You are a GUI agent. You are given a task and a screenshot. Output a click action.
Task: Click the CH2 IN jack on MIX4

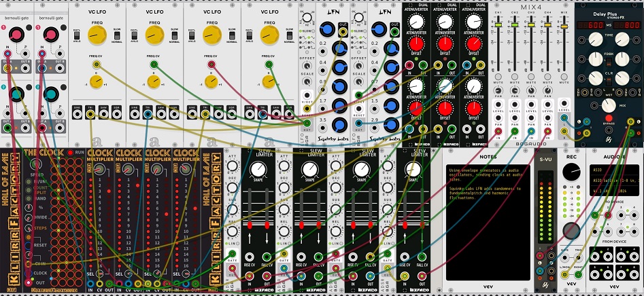pos(515,131)
